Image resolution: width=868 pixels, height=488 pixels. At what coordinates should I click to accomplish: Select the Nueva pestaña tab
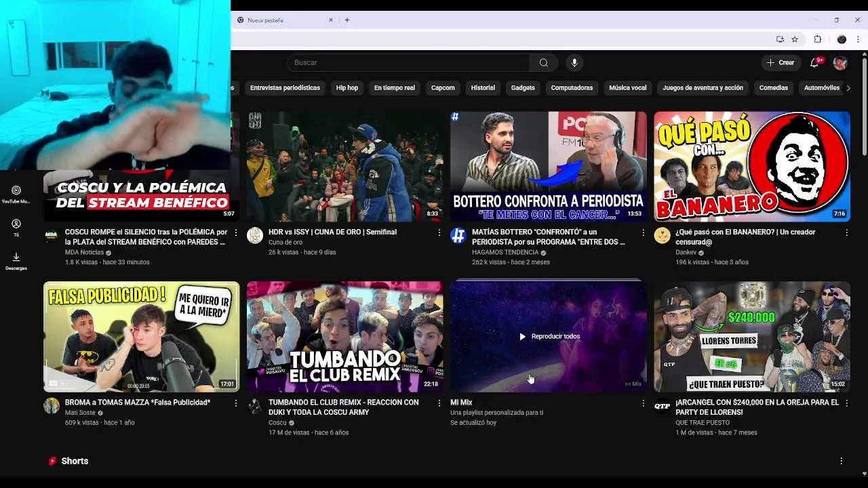tap(285, 20)
